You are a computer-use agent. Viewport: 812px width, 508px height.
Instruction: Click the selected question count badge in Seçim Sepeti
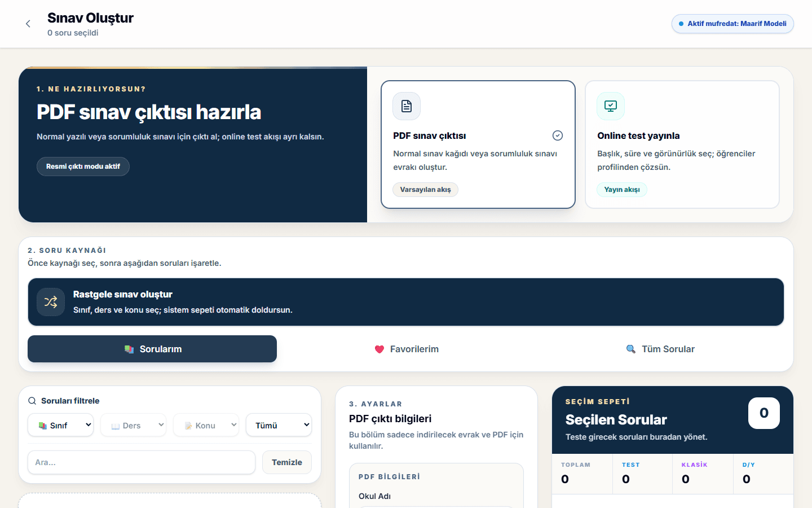(x=764, y=413)
